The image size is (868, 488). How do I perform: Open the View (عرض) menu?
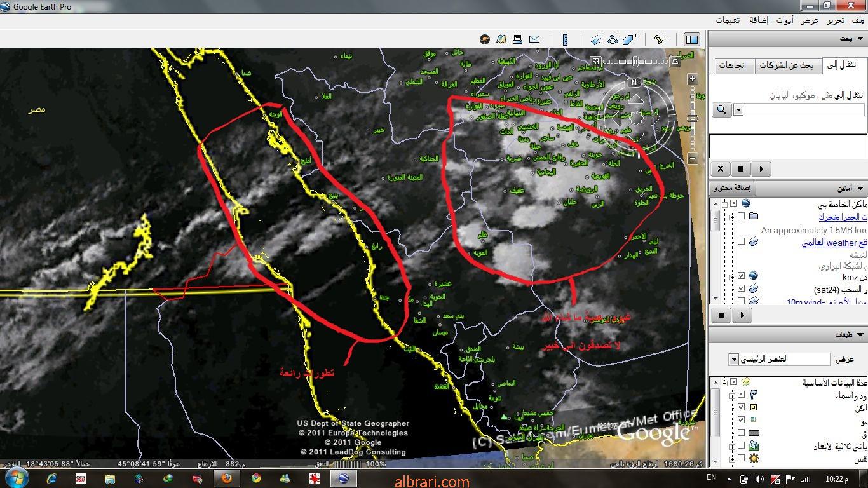(x=810, y=20)
